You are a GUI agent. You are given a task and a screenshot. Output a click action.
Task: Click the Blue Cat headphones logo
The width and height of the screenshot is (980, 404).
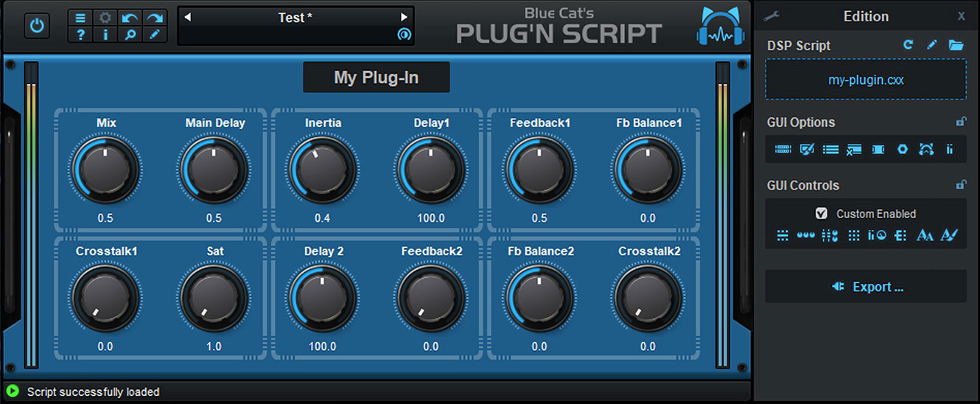click(x=721, y=27)
